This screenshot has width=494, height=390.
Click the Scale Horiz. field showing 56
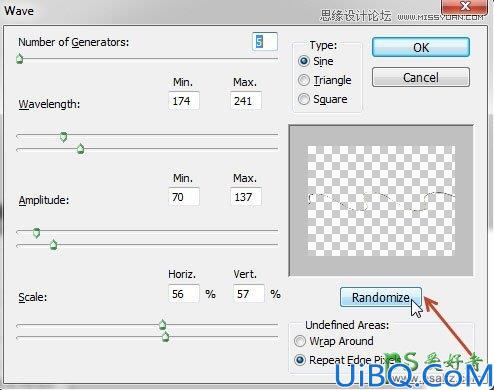pyautogui.click(x=184, y=294)
